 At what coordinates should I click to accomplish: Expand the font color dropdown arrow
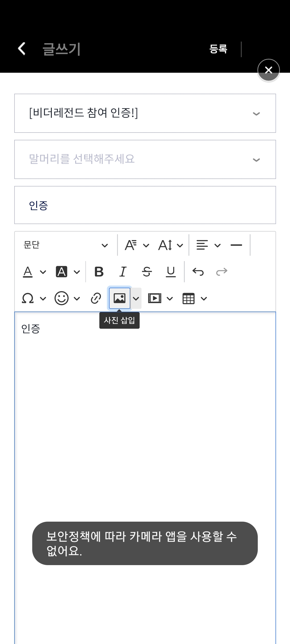(43, 272)
